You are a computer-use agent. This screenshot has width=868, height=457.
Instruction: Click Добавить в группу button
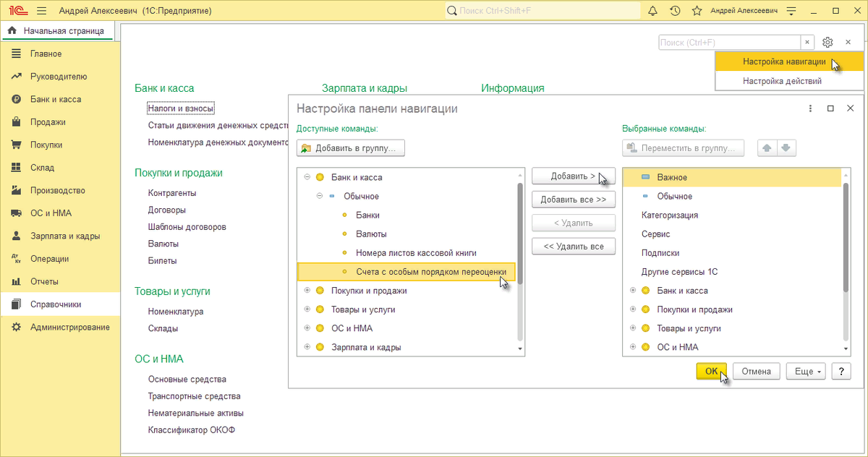pos(351,148)
